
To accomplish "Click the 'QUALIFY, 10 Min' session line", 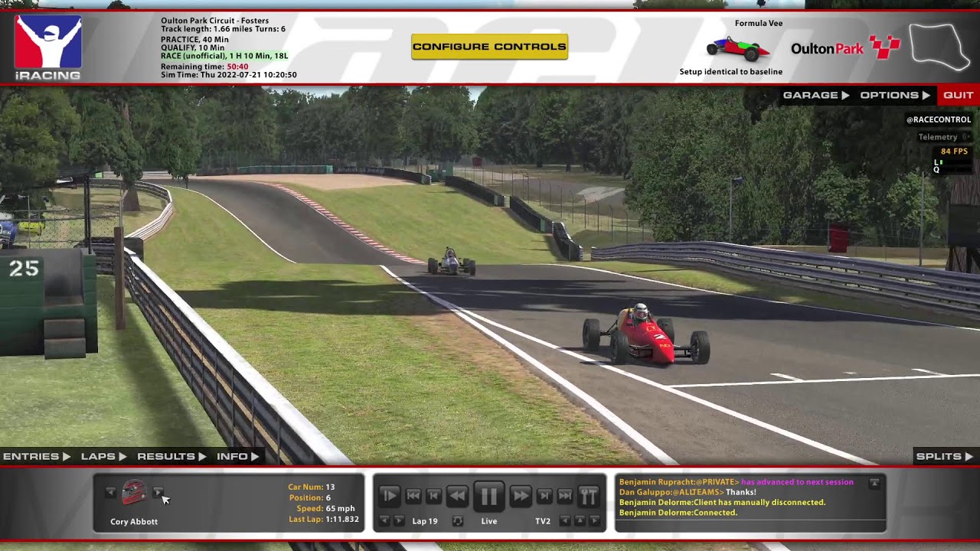I will coord(193,47).
